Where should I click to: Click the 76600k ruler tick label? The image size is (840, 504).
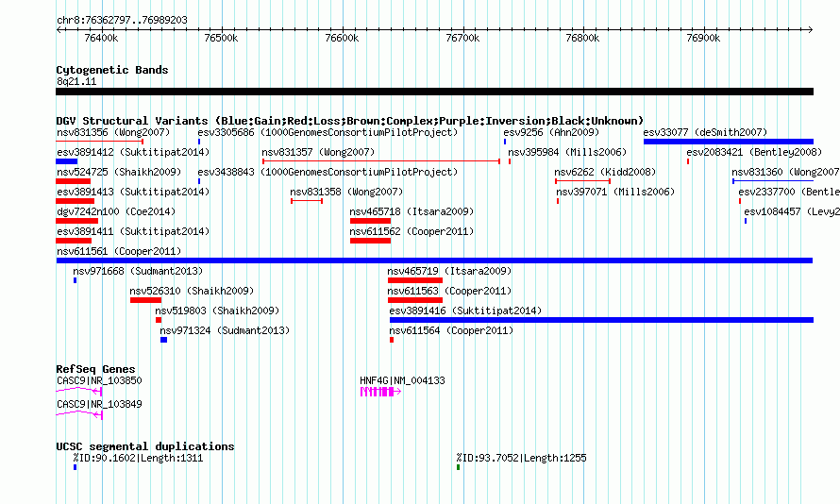342,38
